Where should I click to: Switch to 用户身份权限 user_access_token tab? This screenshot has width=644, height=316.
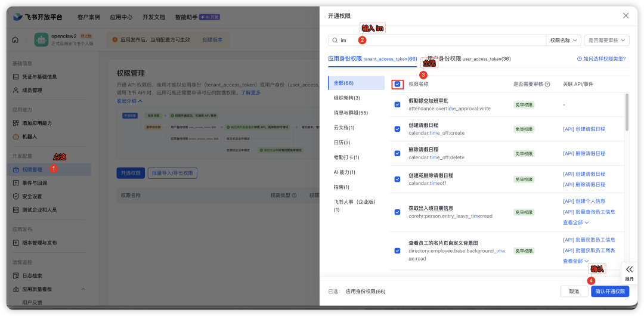(469, 59)
